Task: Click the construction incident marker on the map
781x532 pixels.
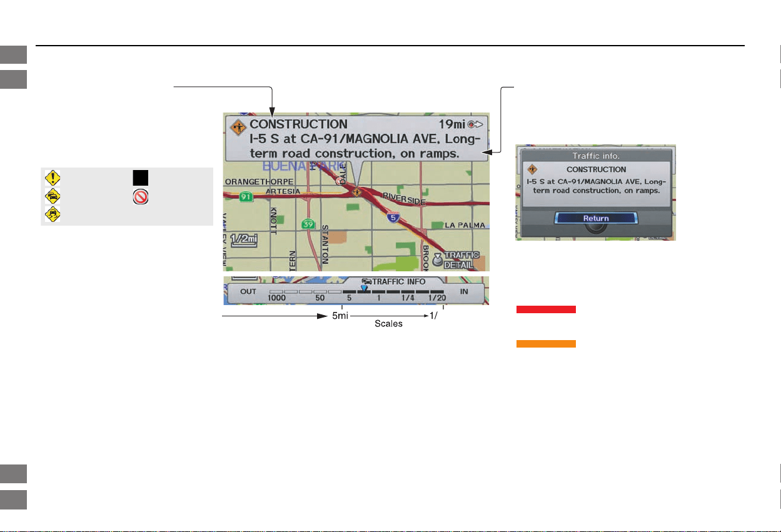Action: (x=356, y=193)
